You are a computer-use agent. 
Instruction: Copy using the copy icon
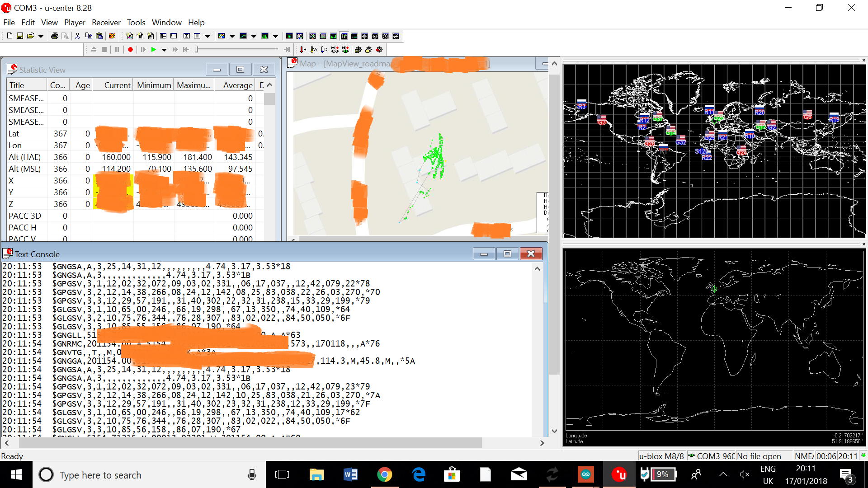[x=89, y=36]
